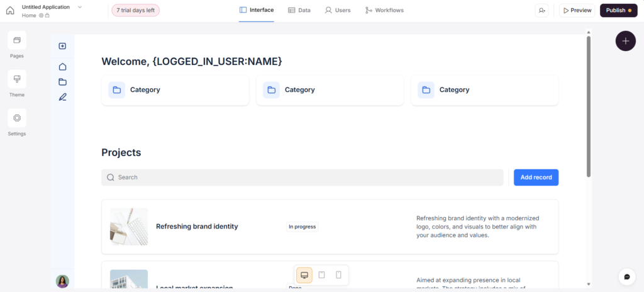Open the Settings panel icon
Viewport: 644px width, 292px height.
(x=17, y=118)
